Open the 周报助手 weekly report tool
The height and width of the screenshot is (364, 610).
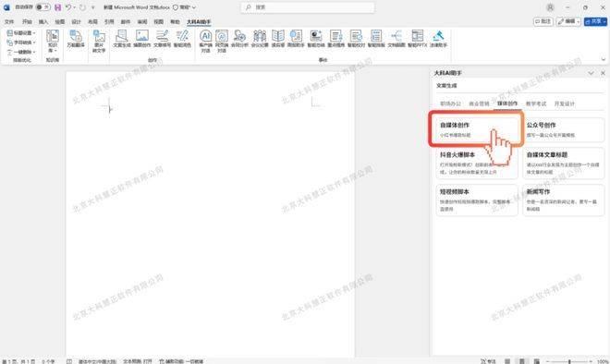pyautogui.click(x=296, y=39)
